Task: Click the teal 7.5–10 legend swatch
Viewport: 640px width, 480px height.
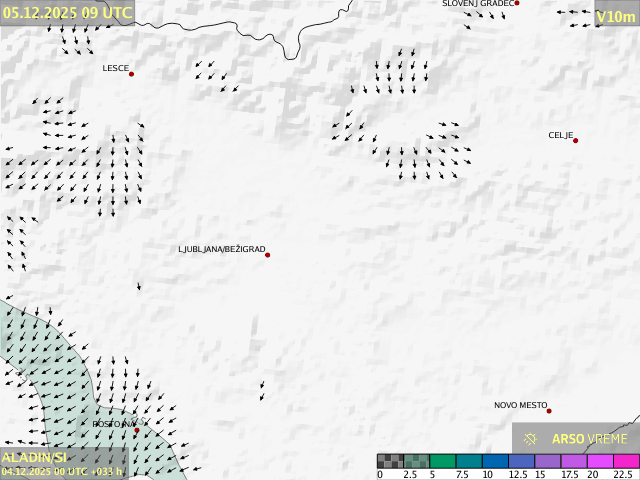Action: point(468,461)
